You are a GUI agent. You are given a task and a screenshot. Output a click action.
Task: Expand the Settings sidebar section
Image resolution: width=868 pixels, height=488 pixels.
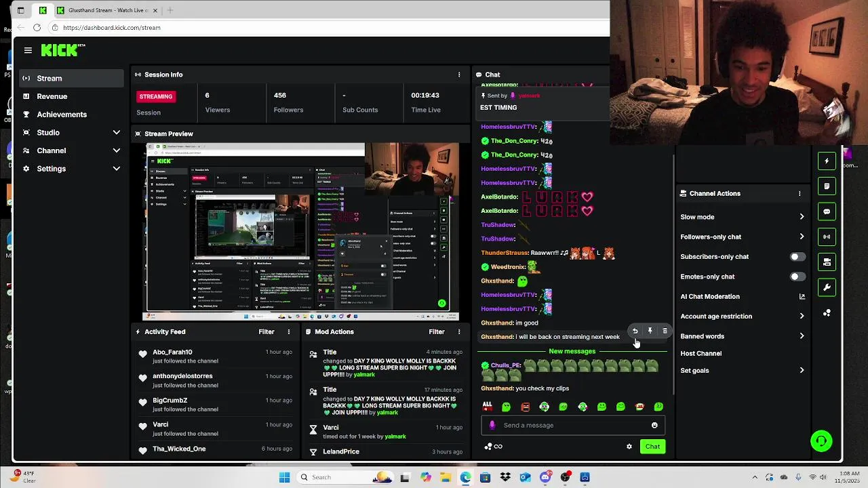click(116, 168)
